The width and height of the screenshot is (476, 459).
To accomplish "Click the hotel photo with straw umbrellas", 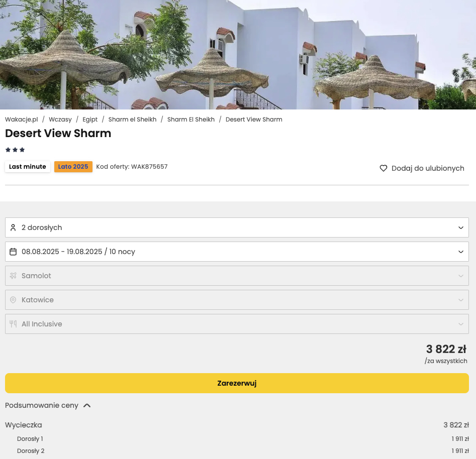I will [x=238, y=55].
